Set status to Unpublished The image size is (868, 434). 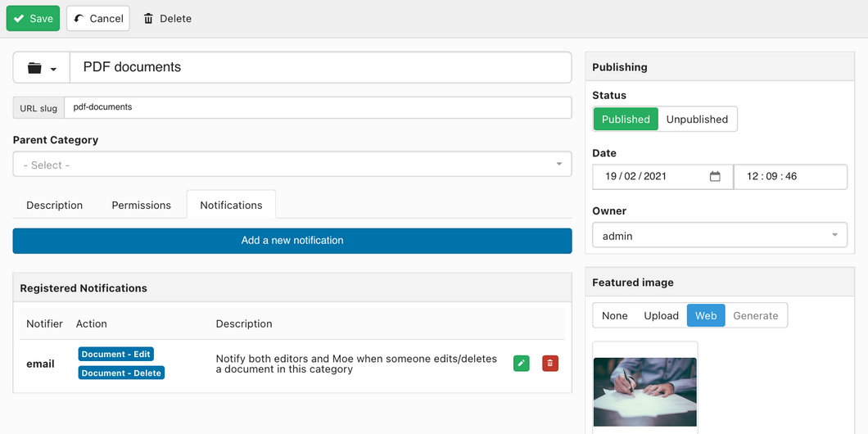[697, 119]
